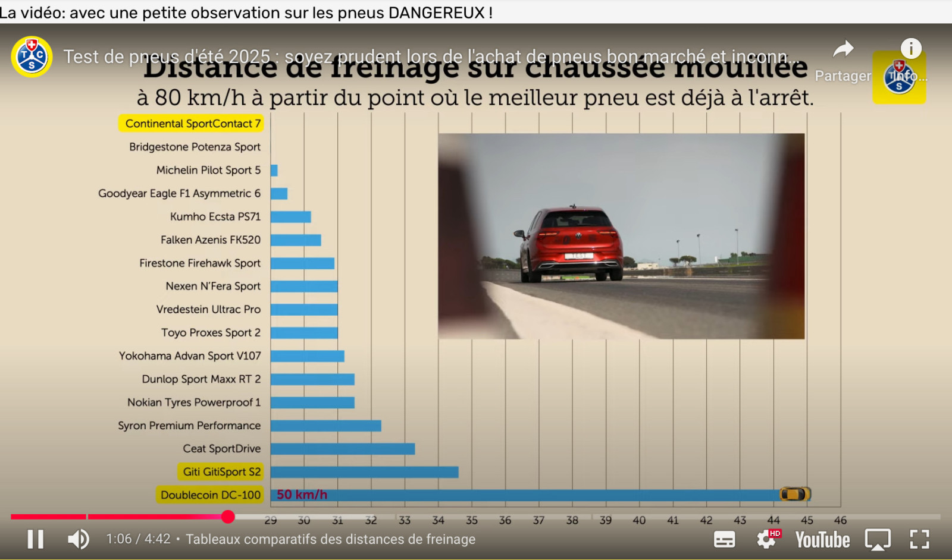Click the 'Syron Premium Performance' label
Screen dimensions: 952x560
189,425
